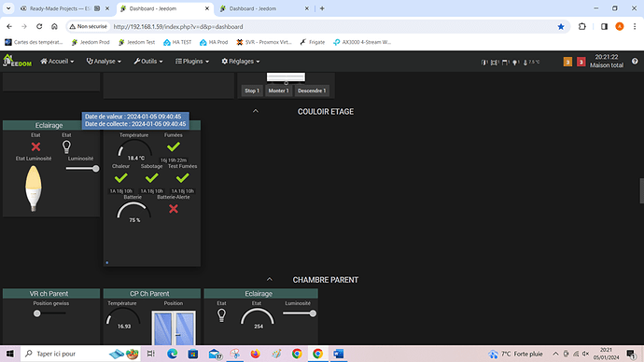This screenshot has width=644, height=362.
Task: Open Microsoft Word from the taskbar
Action: [339, 354]
